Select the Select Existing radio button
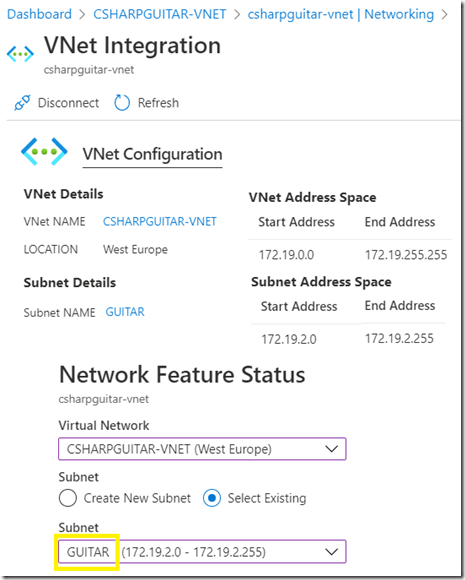465x580 pixels. (x=212, y=498)
